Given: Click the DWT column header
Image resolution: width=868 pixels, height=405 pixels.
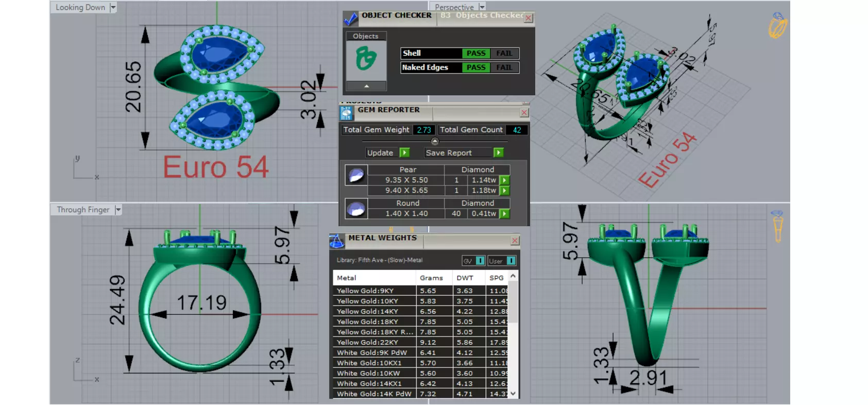Looking at the screenshot, I should 469,278.
